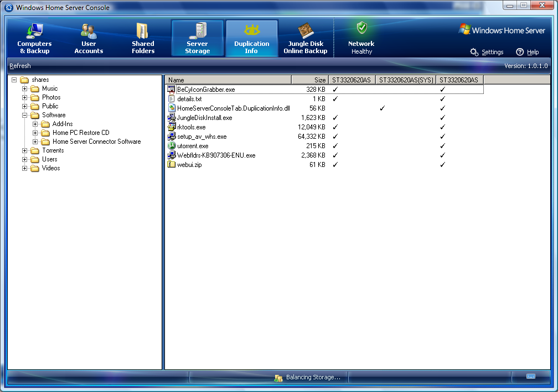
Task: Expand the Add-Ins folder node
Action: (x=35, y=124)
